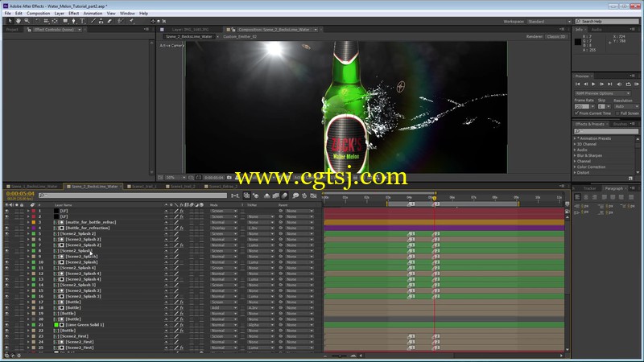Select the Unified Camera tool

pyautogui.click(x=46, y=21)
